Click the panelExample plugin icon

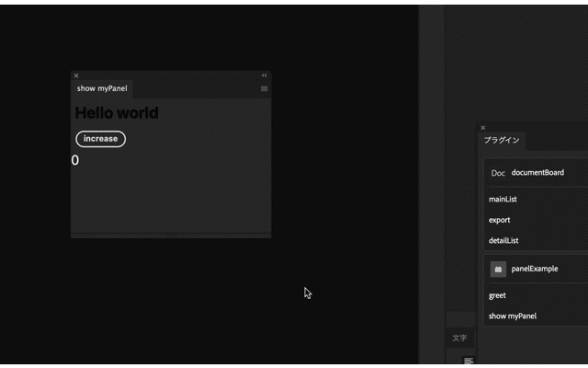(498, 269)
